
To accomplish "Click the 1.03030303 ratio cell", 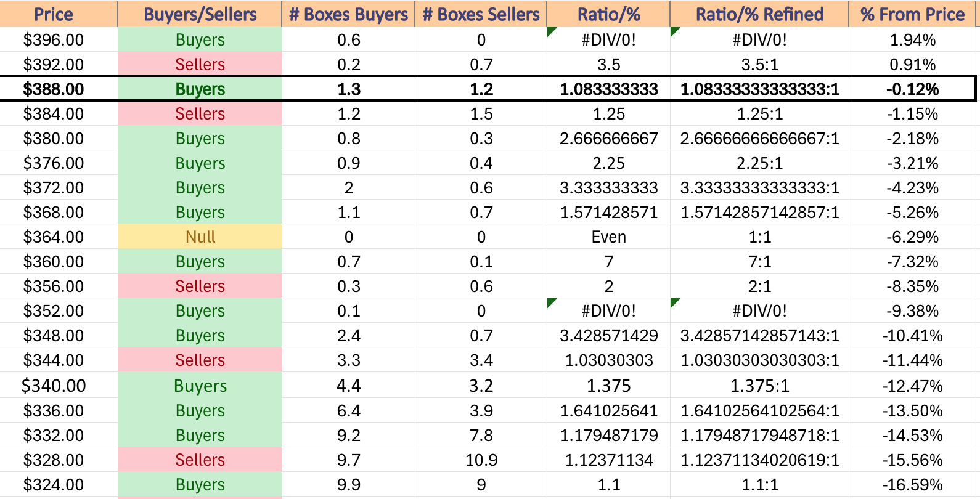I will (608, 360).
